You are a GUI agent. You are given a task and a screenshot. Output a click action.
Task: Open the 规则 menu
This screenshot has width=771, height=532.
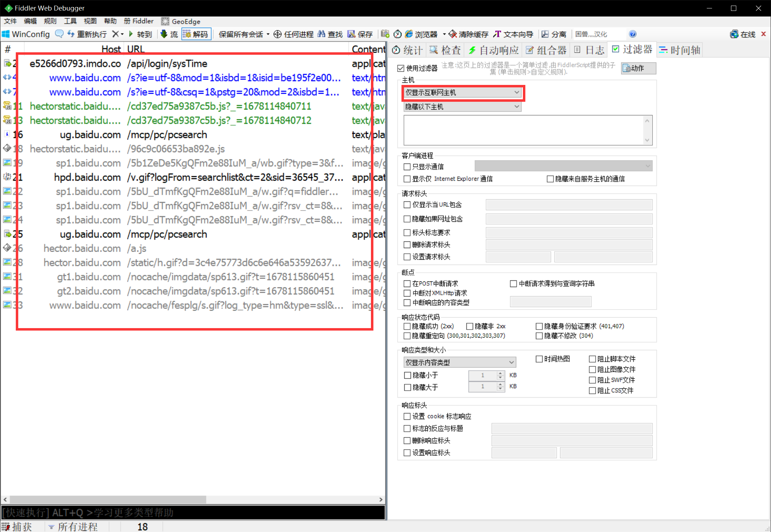(50, 21)
